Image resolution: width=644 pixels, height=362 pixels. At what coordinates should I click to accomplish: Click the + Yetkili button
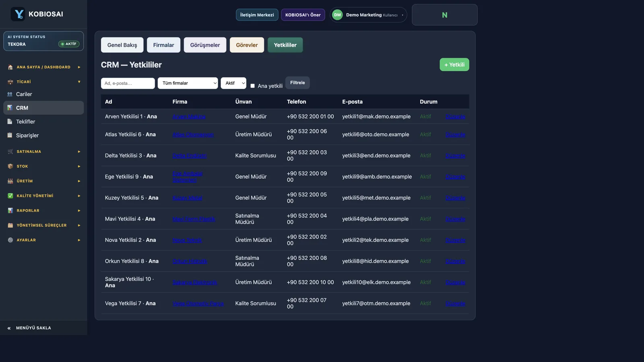tap(454, 65)
